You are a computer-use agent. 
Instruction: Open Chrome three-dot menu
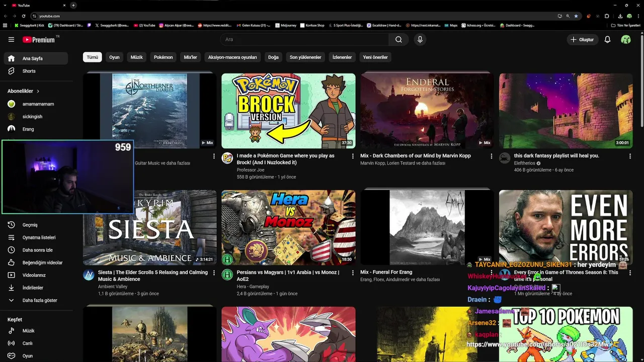[x=638, y=16]
